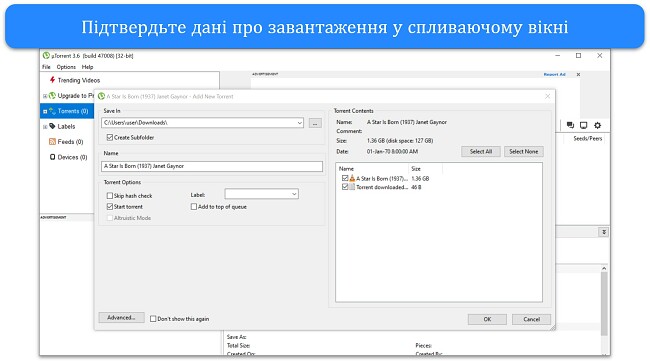The image size is (650, 361).
Task: Enable Skip hash check option
Action: coord(110,196)
